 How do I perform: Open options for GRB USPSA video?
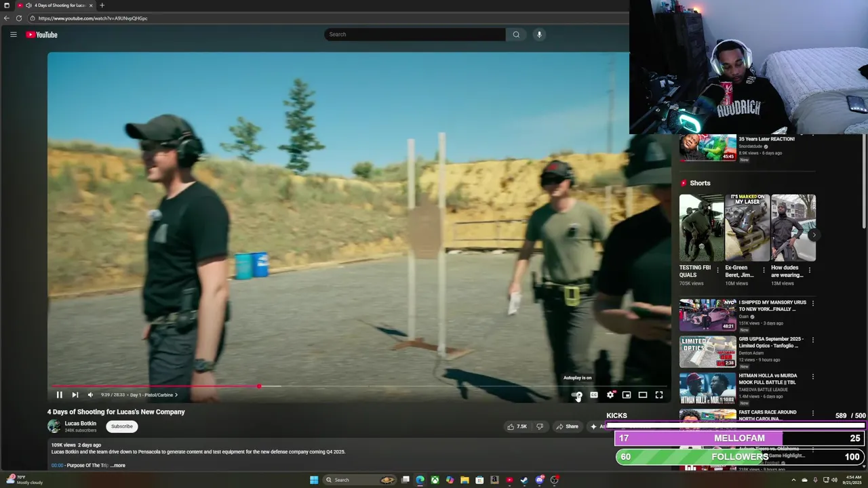click(813, 340)
